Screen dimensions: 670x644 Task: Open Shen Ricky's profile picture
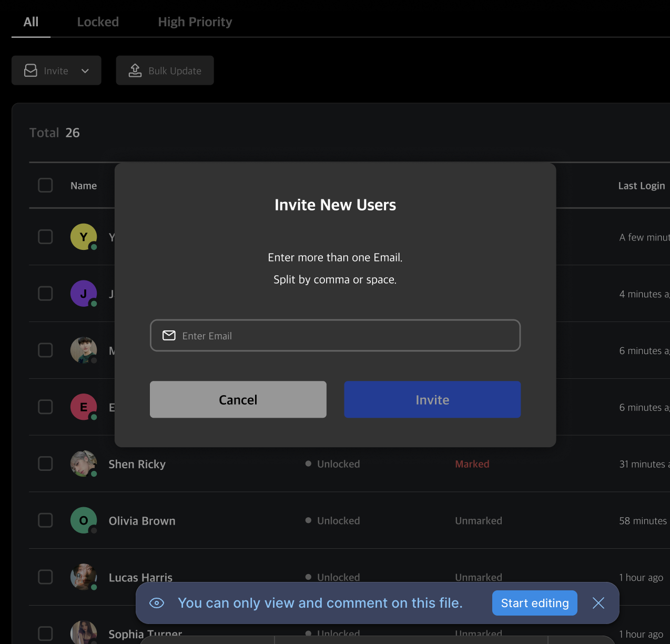(84, 464)
